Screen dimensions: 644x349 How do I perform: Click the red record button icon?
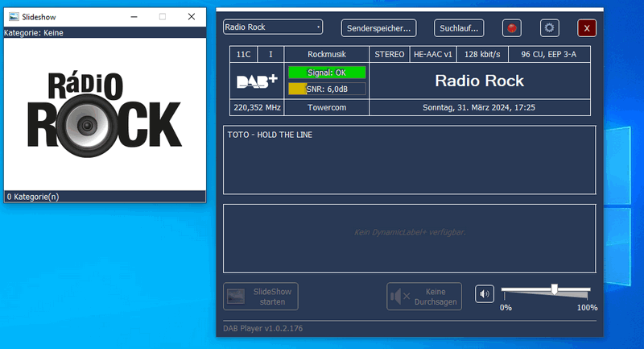[x=512, y=28]
